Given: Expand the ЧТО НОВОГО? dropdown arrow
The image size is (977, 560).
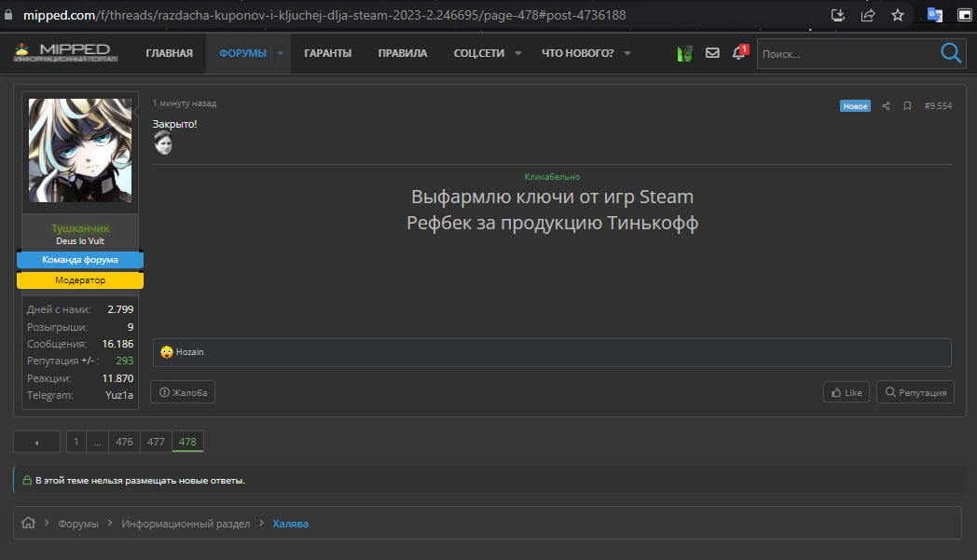Looking at the screenshot, I should [x=627, y=53].
